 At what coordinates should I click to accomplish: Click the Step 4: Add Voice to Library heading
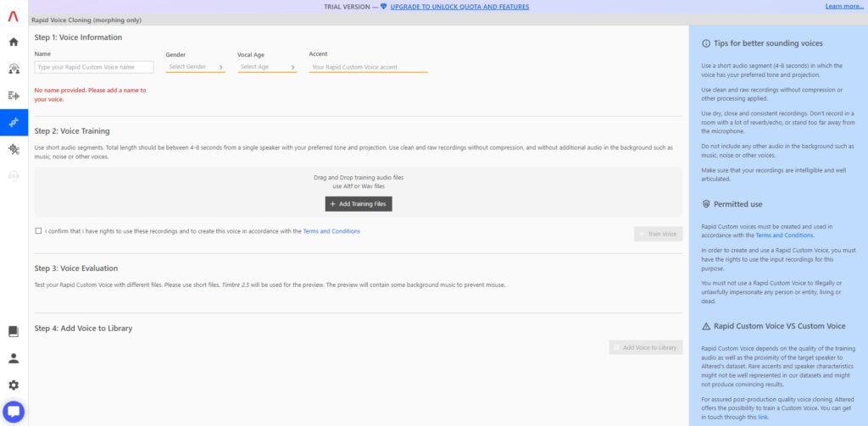(84, 328)
